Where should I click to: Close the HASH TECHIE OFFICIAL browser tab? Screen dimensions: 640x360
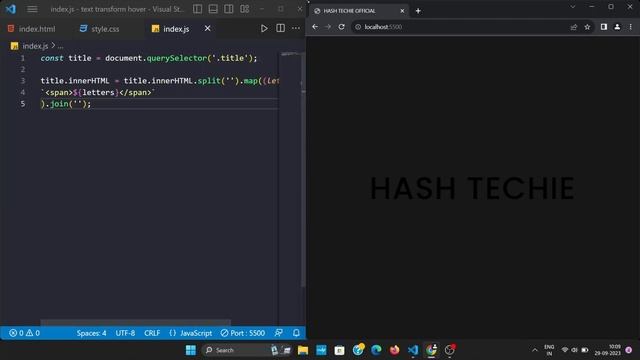402,11
